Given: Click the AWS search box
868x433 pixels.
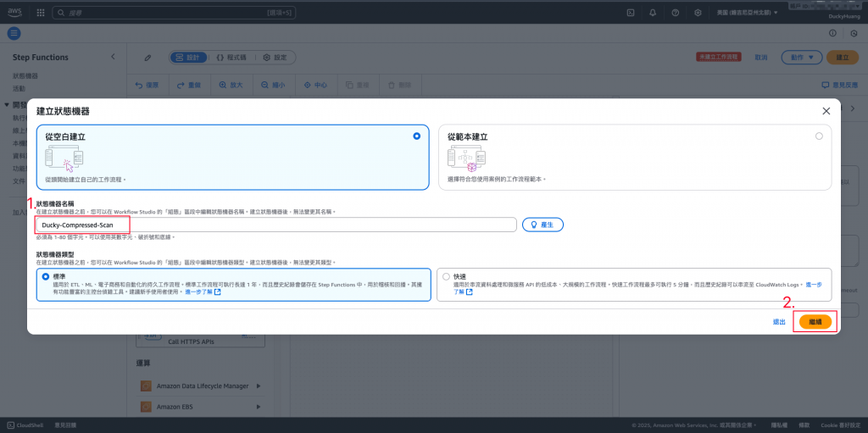Looking at the screenshot, I should pyautogui.click(x=175, y=12).
